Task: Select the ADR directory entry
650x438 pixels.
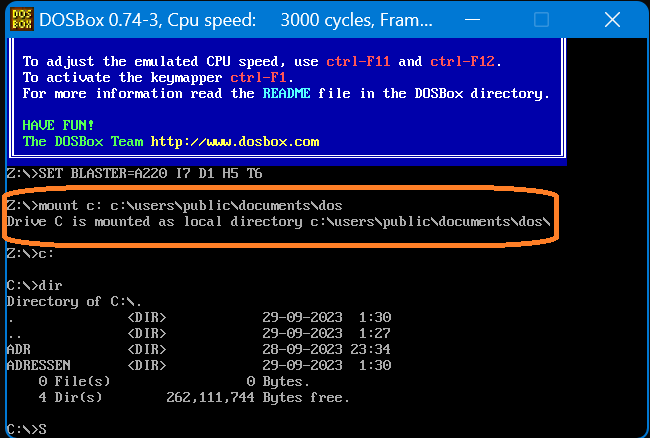Action: click(19, 349)
